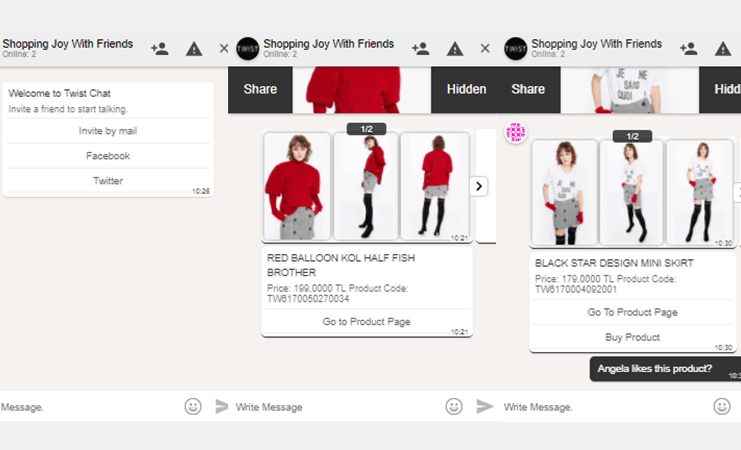Focus Message field in left chat panel
This screenshot has width=741, height=450.
(x=90, y=407)
